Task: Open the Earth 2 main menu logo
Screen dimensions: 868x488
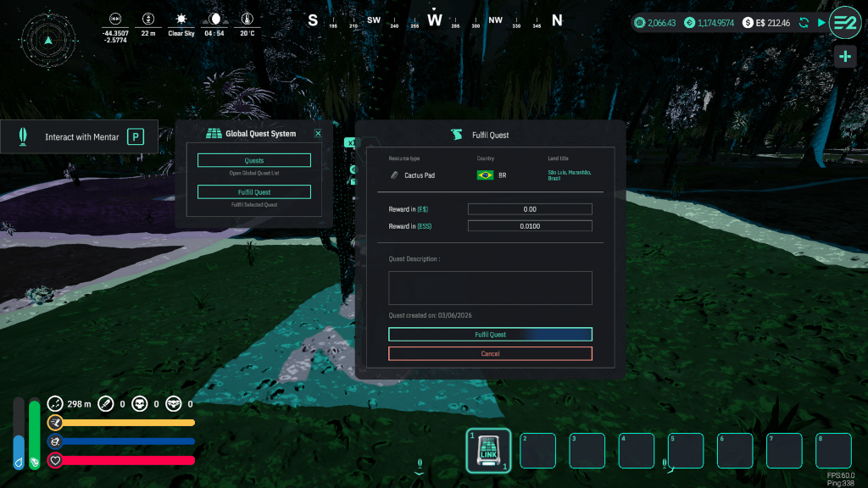Action: pos(844,22)
